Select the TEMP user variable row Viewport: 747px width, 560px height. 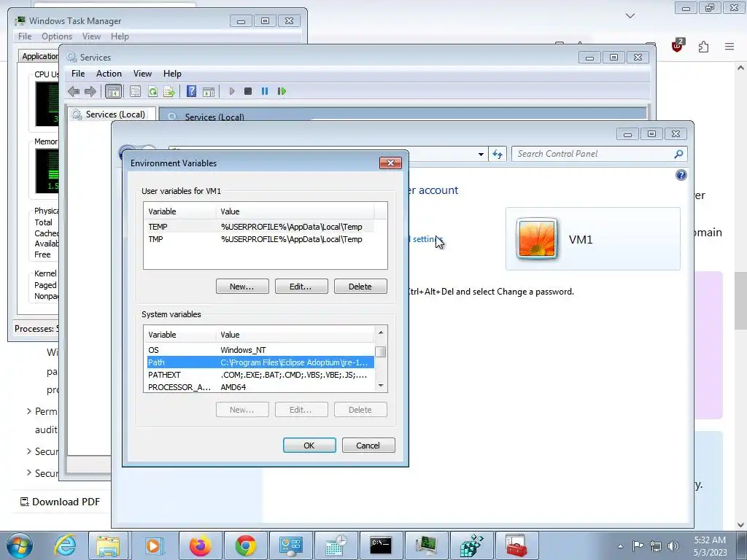(260, 227)
